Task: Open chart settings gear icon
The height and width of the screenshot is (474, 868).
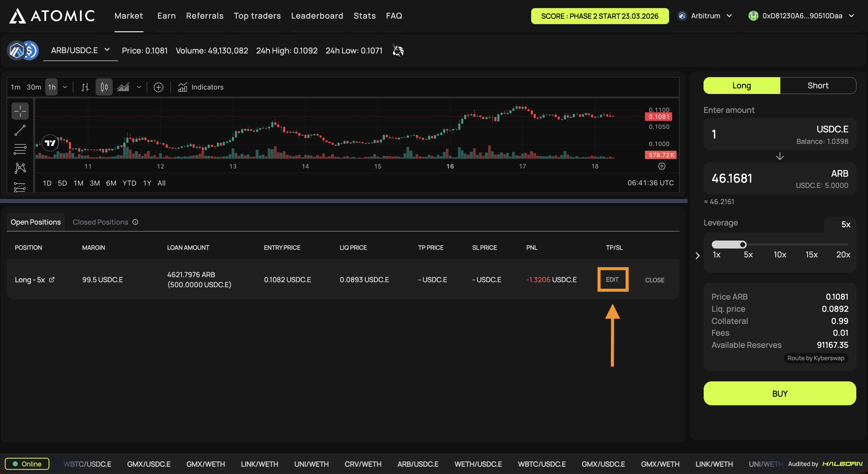Action: 662,166
